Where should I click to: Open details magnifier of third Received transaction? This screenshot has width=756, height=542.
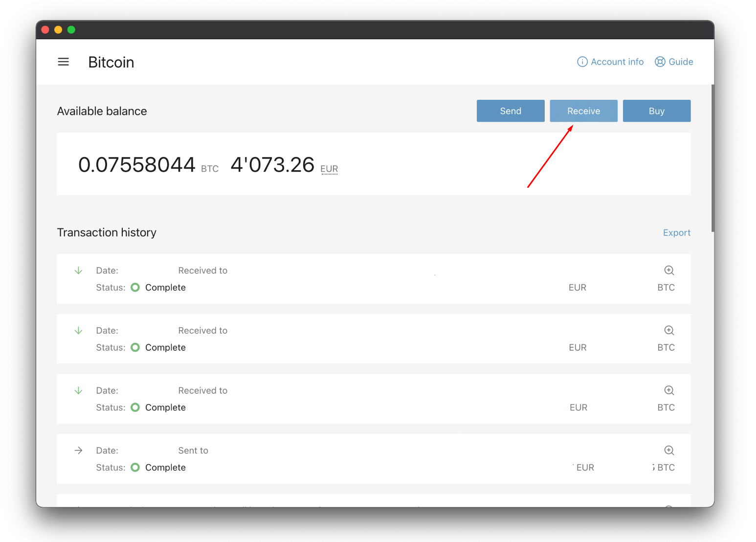point(669,390)
